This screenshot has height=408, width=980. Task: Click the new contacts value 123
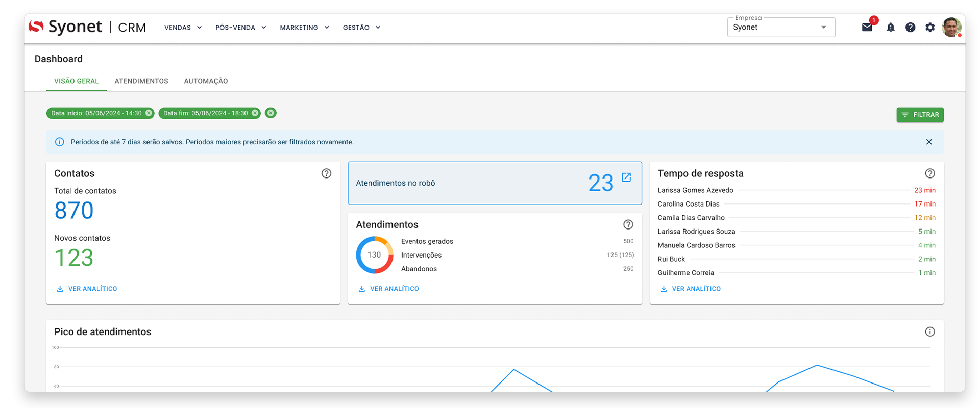point(74,258)
